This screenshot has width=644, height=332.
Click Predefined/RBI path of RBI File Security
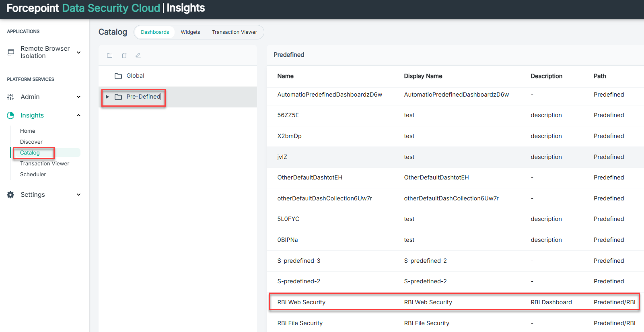click(x=615, y=323)
